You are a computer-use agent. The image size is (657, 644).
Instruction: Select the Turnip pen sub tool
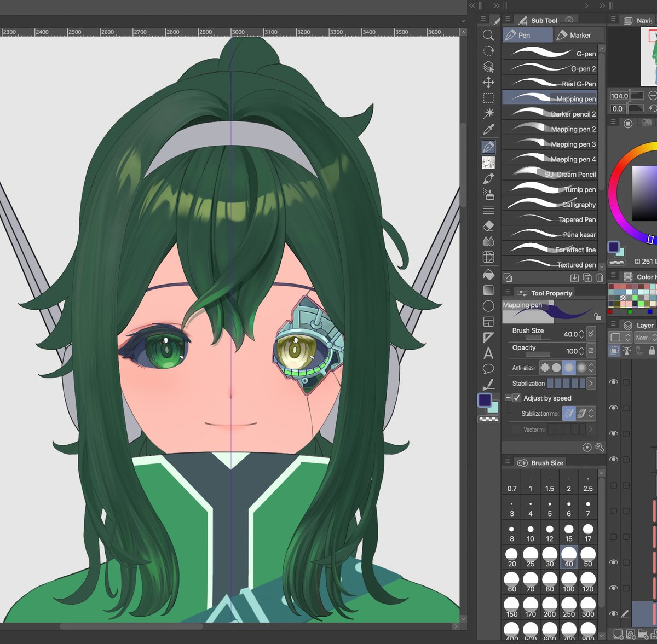550,189
